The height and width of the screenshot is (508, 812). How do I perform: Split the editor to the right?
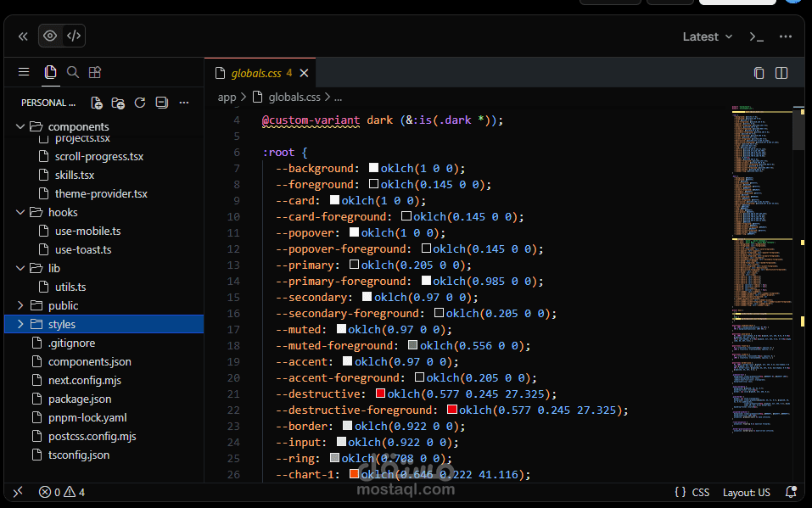click(x=781, y=73)
